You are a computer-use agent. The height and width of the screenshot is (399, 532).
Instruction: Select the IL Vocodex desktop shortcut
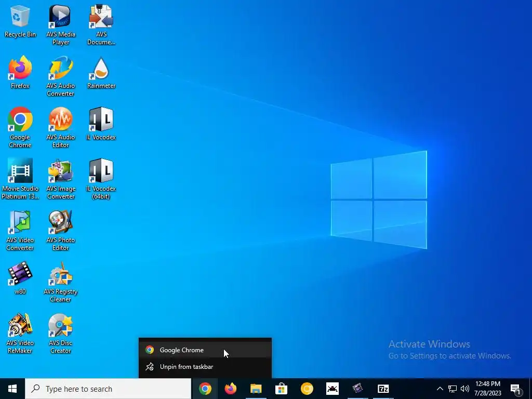[101, 124]
